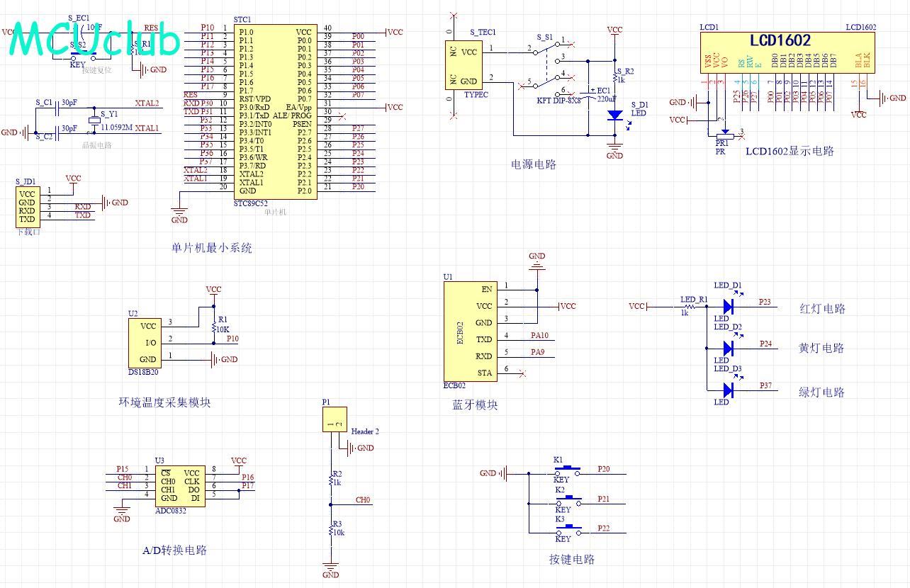The width and height of the screenshot is (910, 588).
Task: Select the S_D1 power indicator LED
Action: [615, 114]
